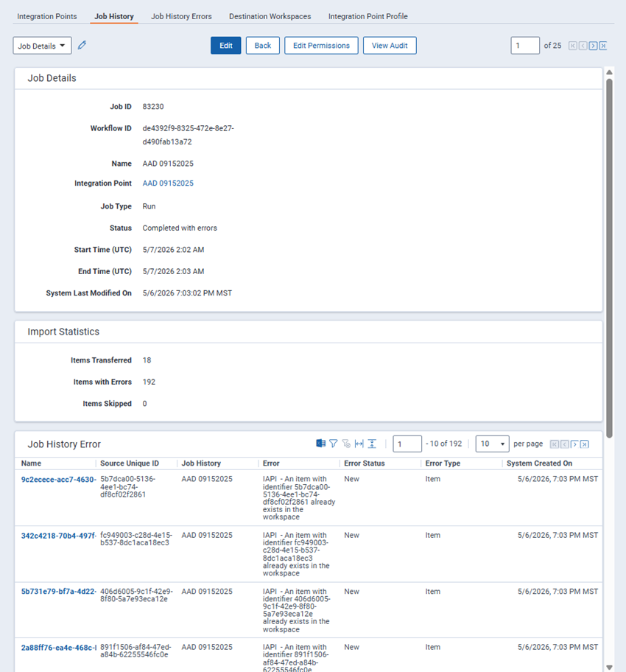Open the Job History Errors tab
Screen dimensions: 626x672
coord(181,16)
